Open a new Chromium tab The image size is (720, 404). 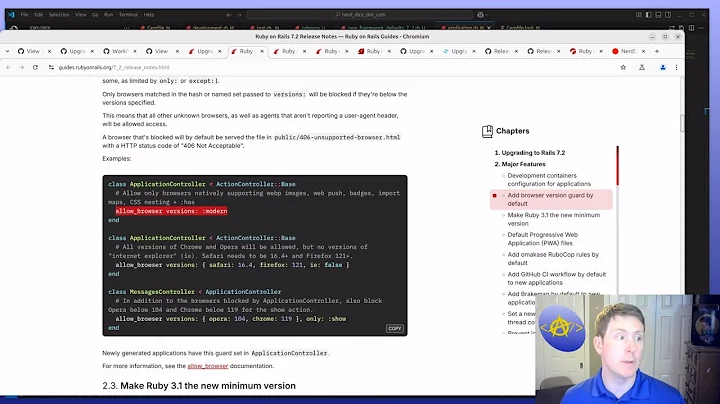657,51
